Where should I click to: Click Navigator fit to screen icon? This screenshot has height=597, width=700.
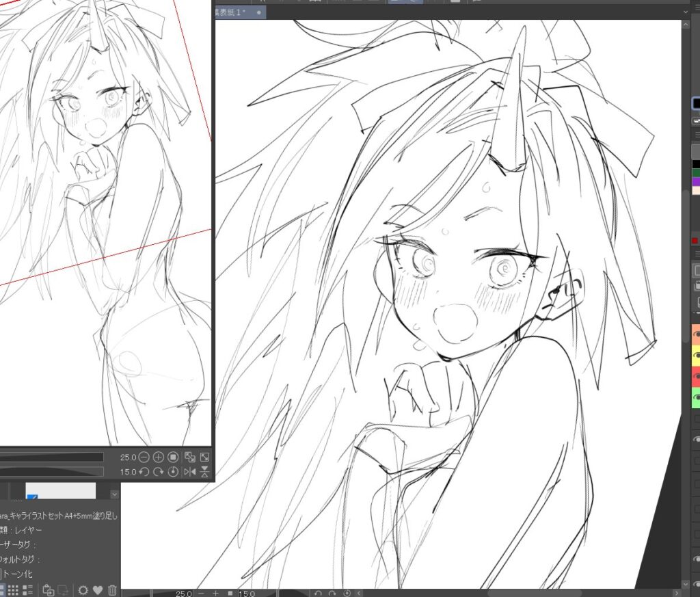tap(190, 457)
